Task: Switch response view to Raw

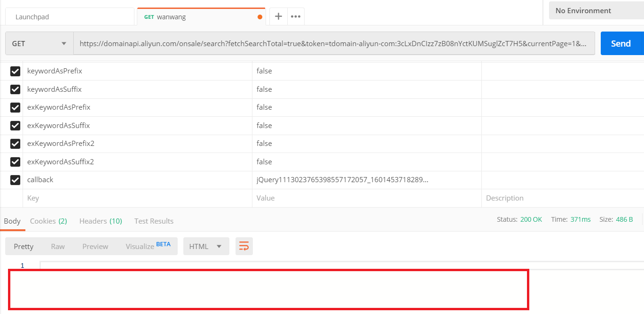Action: tap(58, 246)
